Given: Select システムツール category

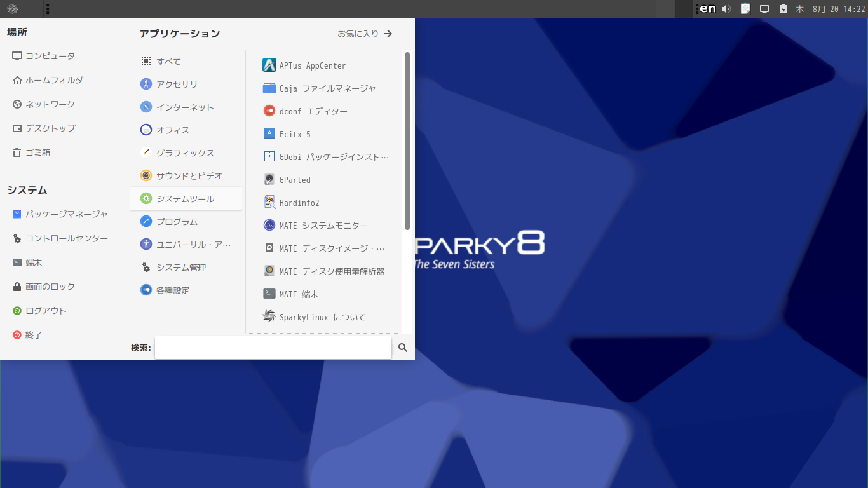Looking at the screenshot, I should click(x=186, y=199).
